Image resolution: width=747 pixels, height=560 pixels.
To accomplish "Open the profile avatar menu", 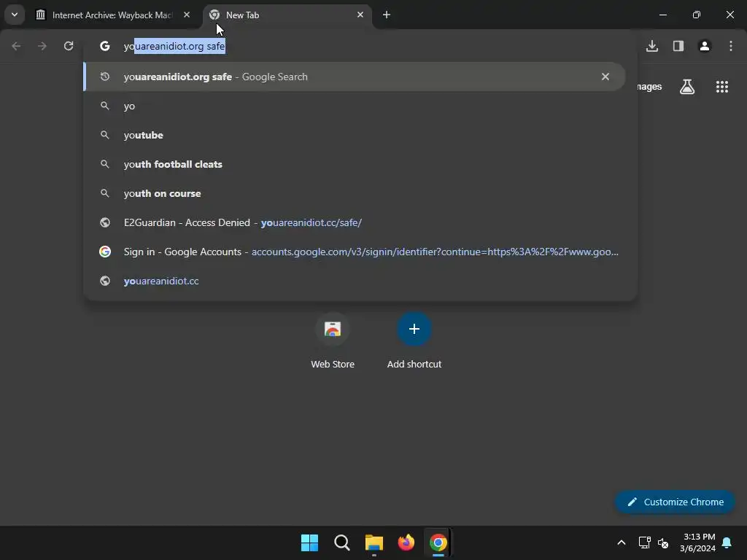I will point(705,46).
